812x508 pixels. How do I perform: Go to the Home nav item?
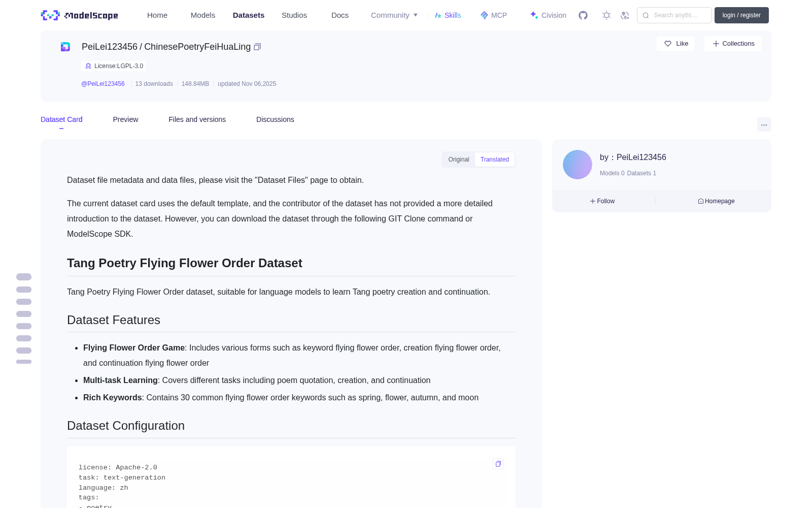157,15
